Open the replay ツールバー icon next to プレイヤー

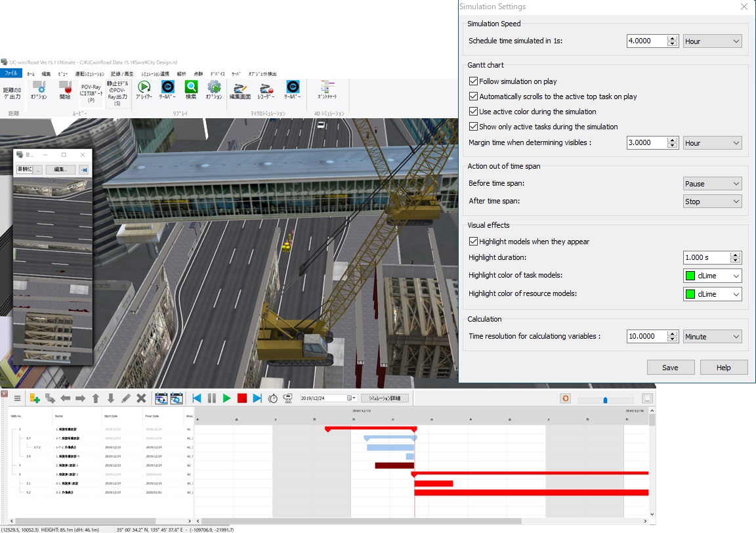tap(167, 90)
